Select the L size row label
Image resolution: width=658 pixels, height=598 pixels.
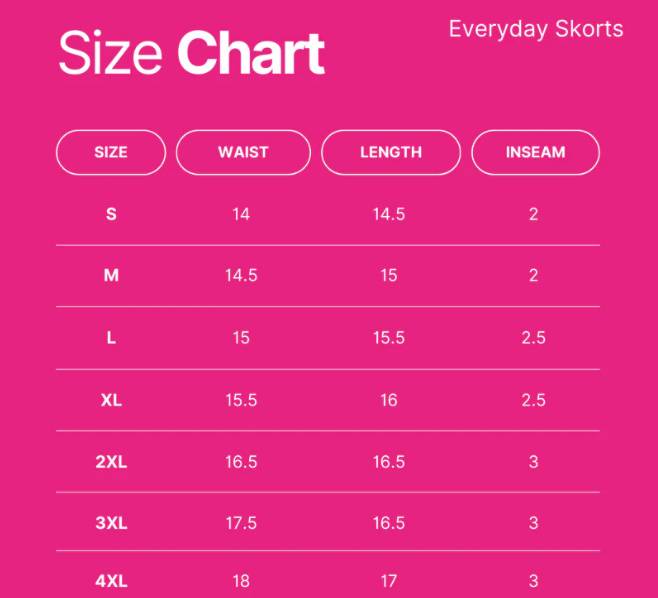[x=111, y=338]
